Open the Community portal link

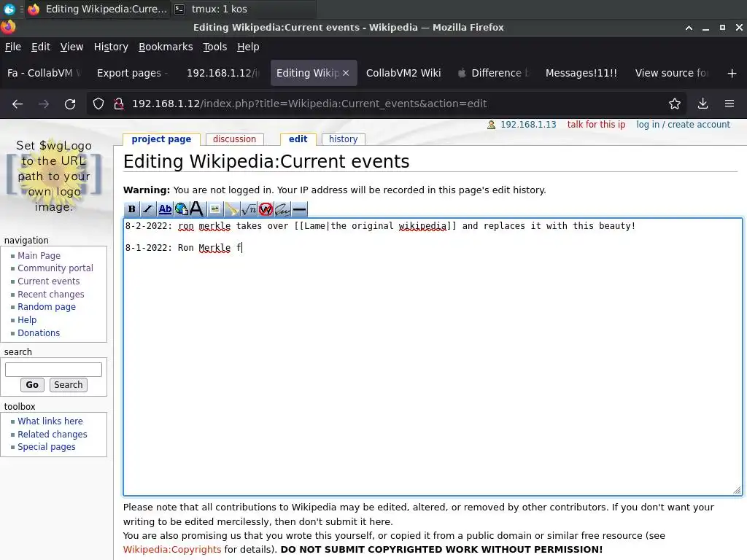point(55,268)
